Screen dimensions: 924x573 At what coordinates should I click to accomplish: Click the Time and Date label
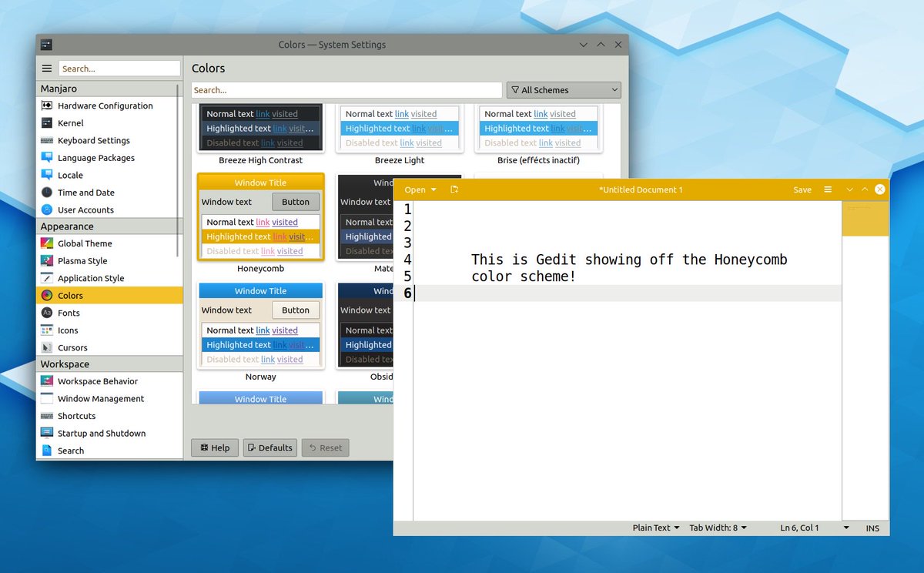[86, 193]
